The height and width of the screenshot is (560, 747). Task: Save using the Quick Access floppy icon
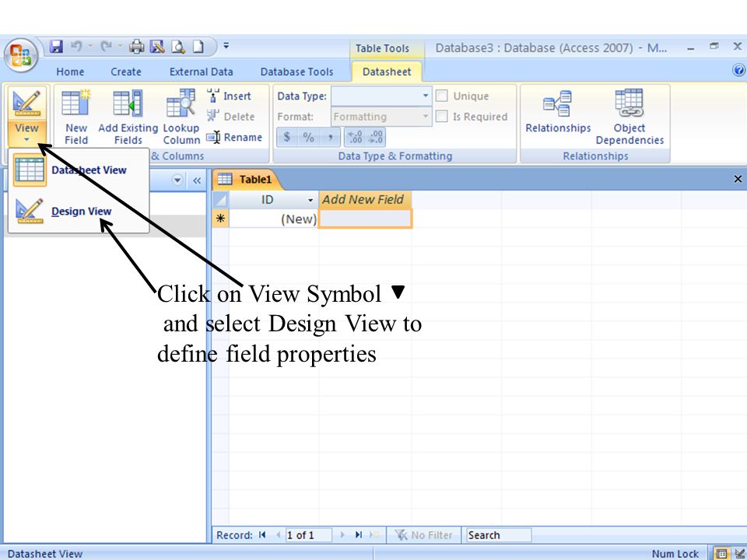(56, 46)
